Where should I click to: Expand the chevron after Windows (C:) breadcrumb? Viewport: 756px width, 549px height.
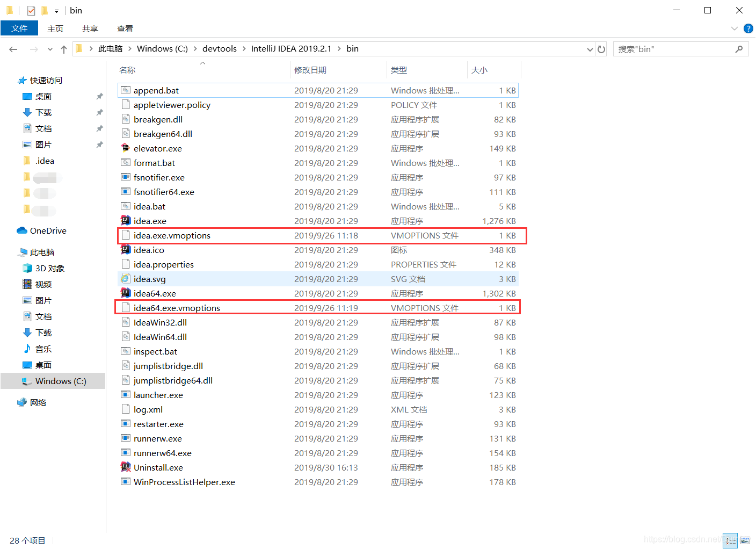coord(195,49)
